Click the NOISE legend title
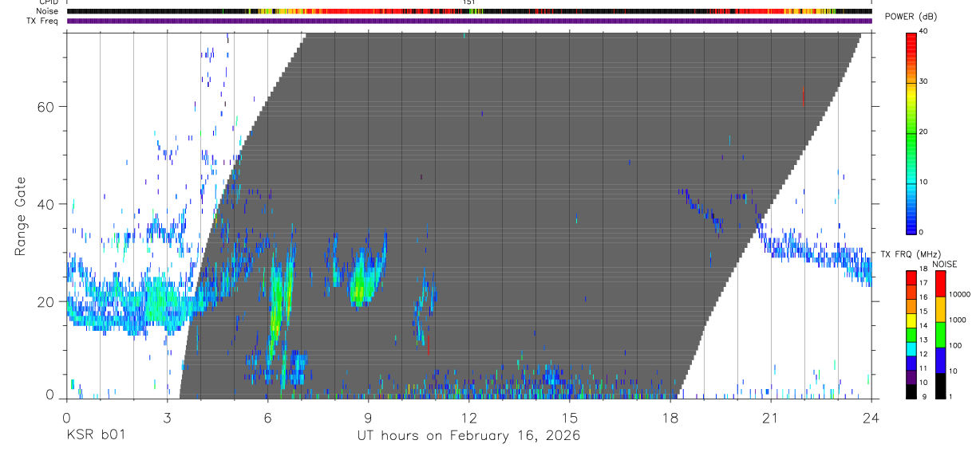 (945, 264)
